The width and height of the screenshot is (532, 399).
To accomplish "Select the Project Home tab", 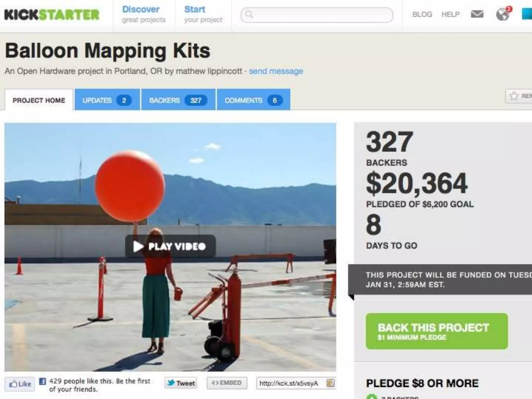I will click(39, 100).
